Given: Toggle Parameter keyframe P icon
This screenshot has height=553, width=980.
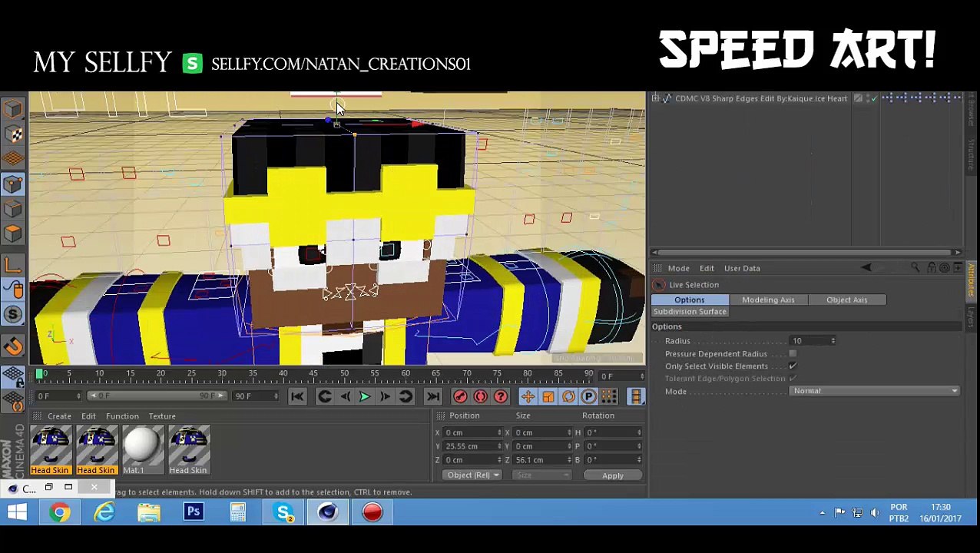Looking at the screenshot, I should tap(588, 396).
